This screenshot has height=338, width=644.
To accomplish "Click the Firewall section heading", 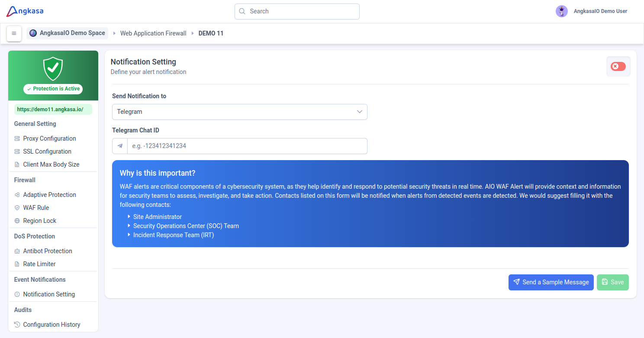I will pyautogui.click(x=25, y=180).
